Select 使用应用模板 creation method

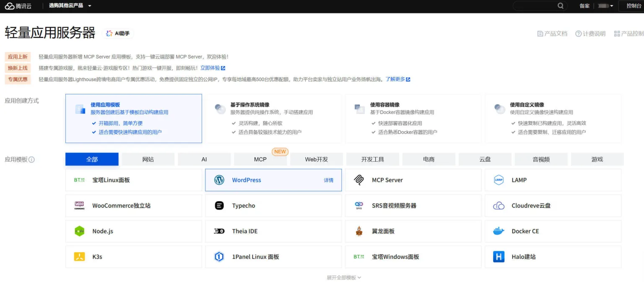pyautogui.click(x=134, y=119)
